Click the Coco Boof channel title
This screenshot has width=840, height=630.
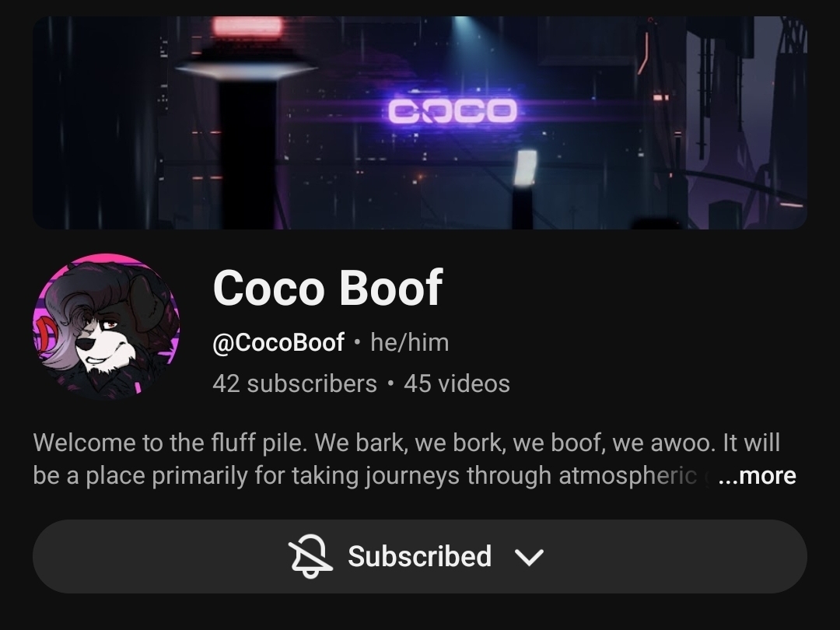[328, 288]
